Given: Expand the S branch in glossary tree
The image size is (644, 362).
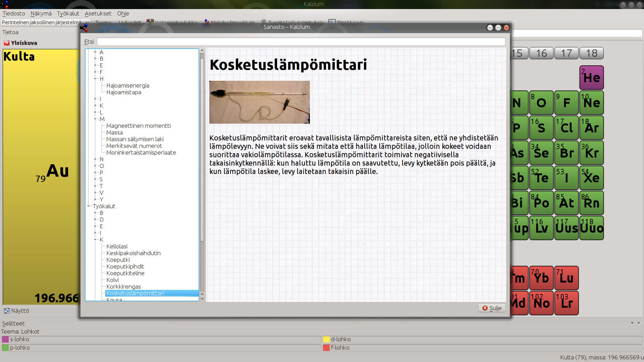Looking at the screenshot, I should click(x=95, y=179).
